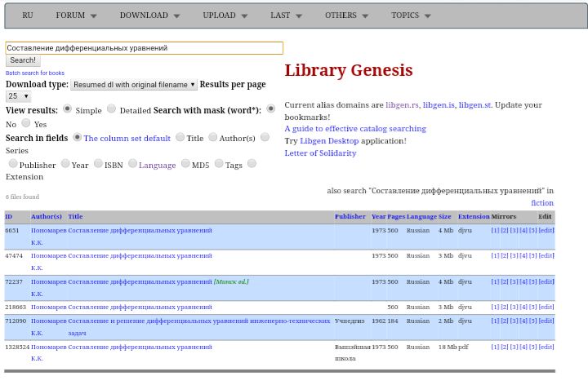Open the Results per page selector
The height and width of the screenshot is (385, 588).
pyautogui.click(x=18, y=96)
